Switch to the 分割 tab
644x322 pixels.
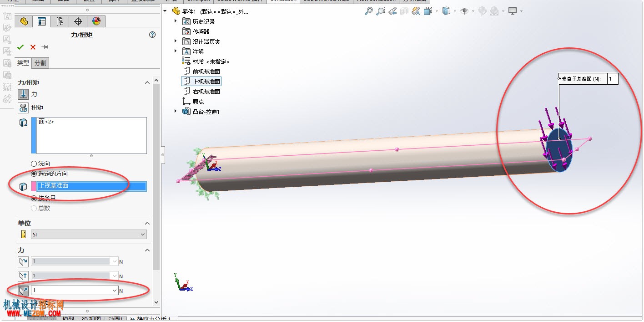tap(40, 63)
